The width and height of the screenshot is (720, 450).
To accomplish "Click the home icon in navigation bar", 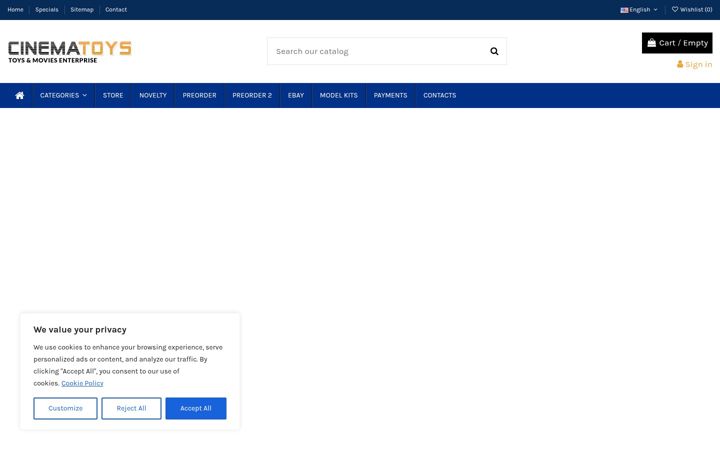I will [x=19, y=96].
